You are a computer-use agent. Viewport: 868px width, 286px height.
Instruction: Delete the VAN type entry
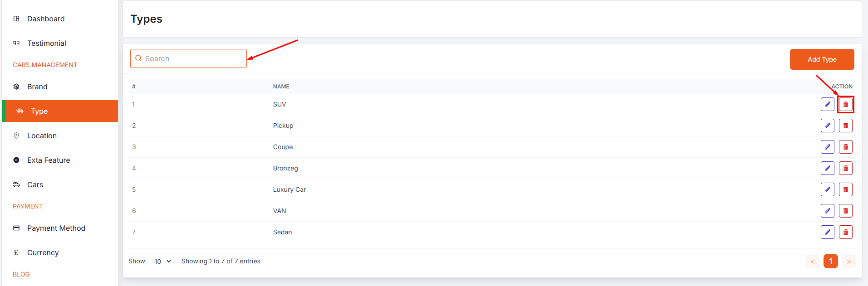click(x=845, y=211)
